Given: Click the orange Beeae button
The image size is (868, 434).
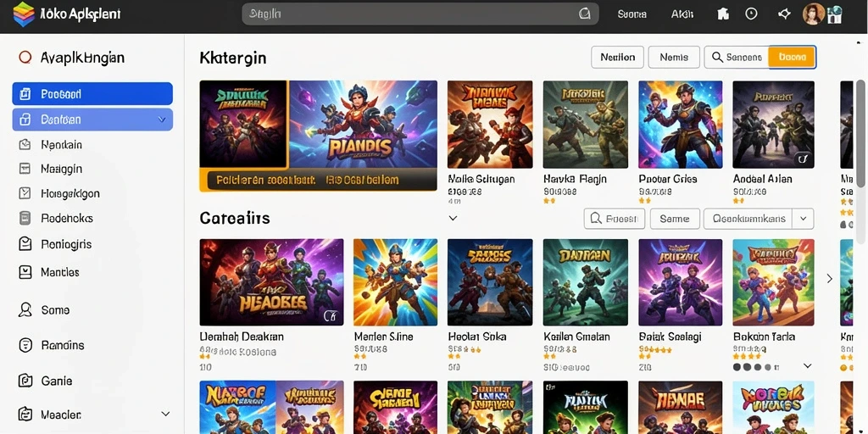Looking at the screenshot, I should [x=793, y=57].
